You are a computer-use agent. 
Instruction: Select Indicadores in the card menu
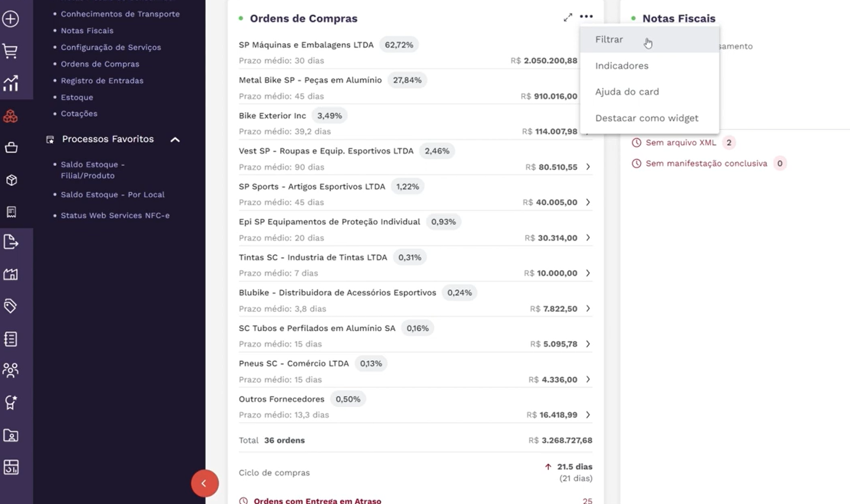point(622,66)
